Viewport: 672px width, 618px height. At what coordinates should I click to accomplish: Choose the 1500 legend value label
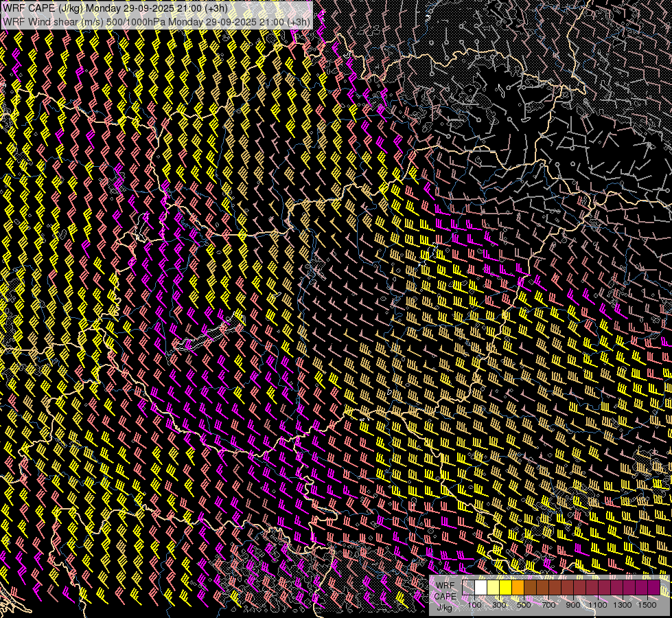(647, 605)
